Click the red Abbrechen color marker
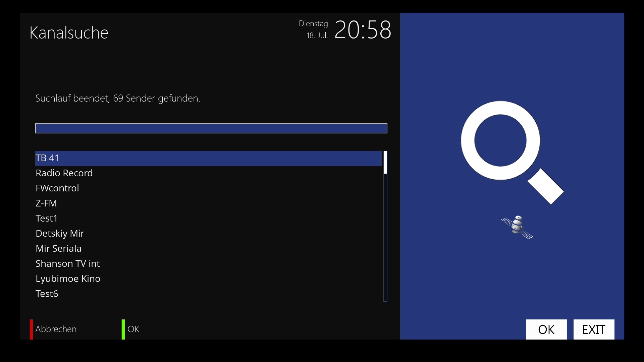 [x=31, y=329]
